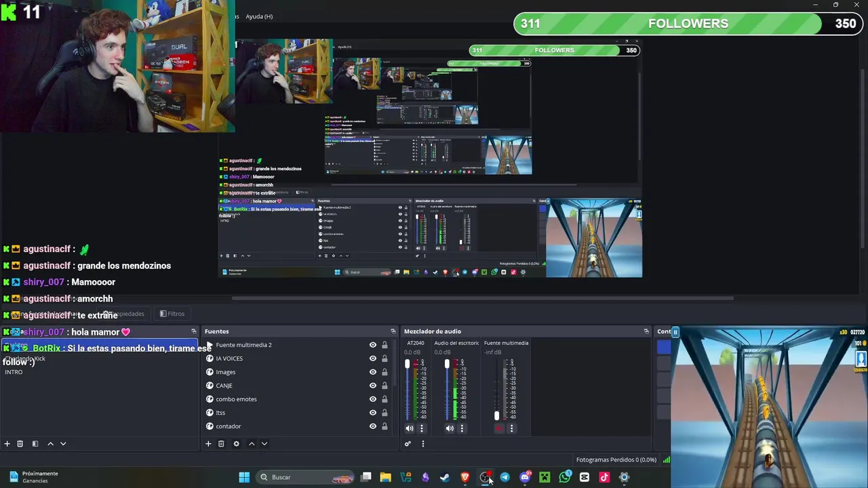
Task: Click the Fotogramas Perdidos status text
Action: [616, 460]
